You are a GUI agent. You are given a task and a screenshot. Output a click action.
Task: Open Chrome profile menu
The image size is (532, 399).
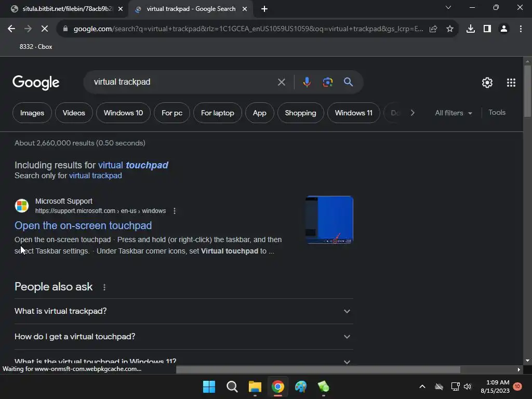(504, 29)
